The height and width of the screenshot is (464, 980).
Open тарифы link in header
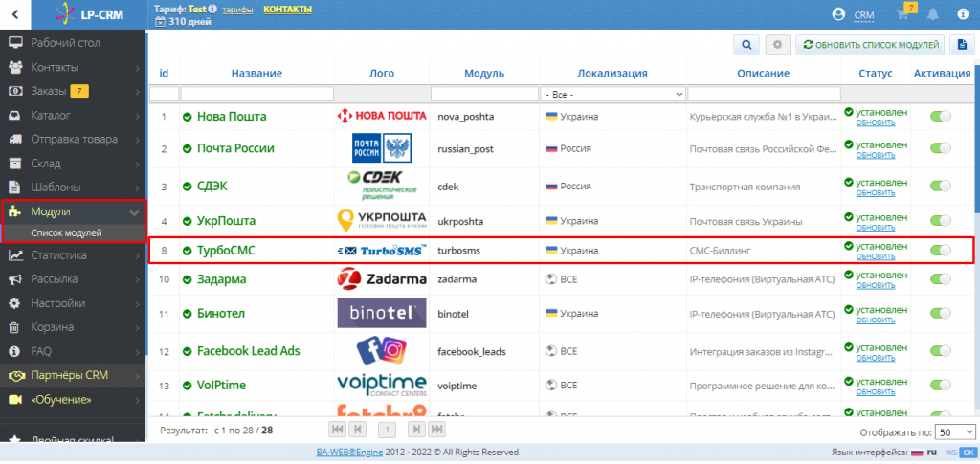coord(237,10)
